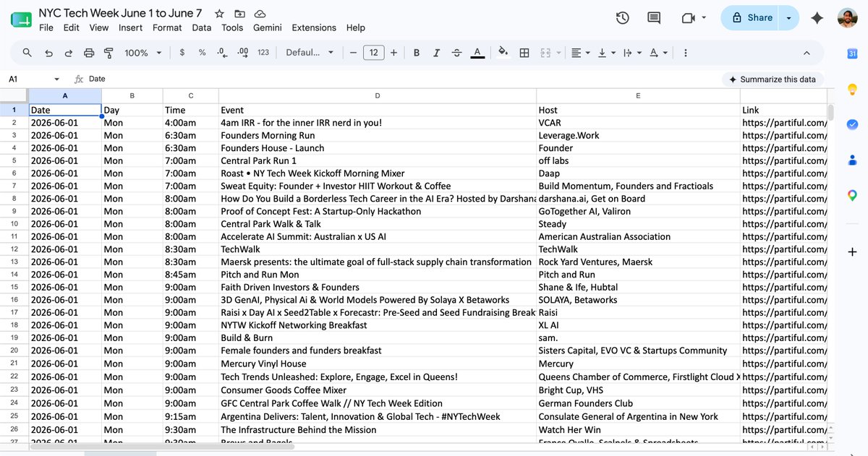Viewport: 868px width, 456px height.
Task: Click the merge cells icon
Action: pos(545,53)
